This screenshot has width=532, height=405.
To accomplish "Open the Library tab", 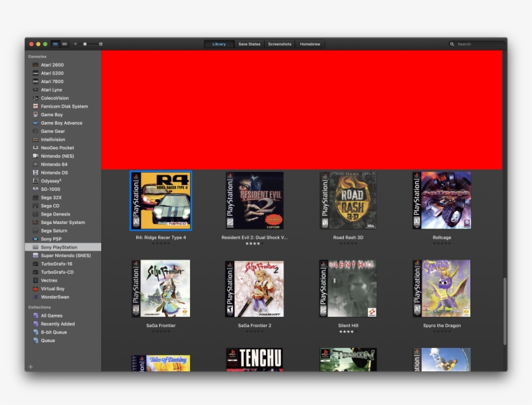I will pos(219,44).
